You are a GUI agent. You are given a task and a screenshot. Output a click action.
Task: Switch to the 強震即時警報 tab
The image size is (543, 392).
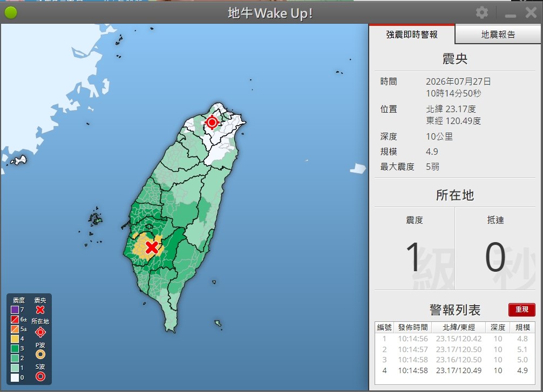412,35
